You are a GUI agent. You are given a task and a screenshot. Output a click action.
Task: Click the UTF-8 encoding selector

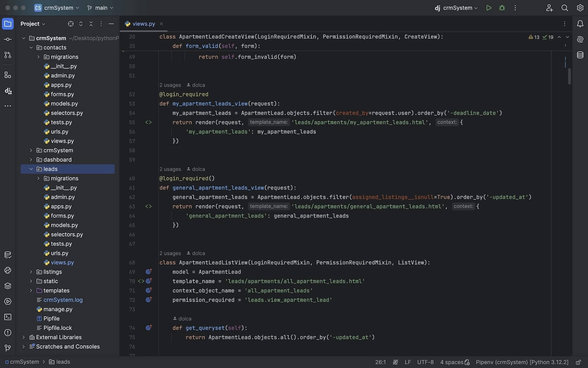point(425,362)
